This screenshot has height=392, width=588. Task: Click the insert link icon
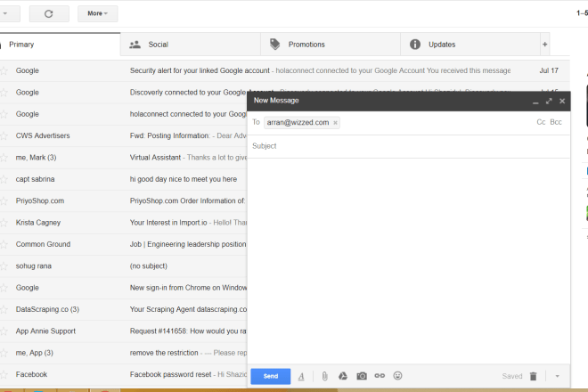coord(380,377)
